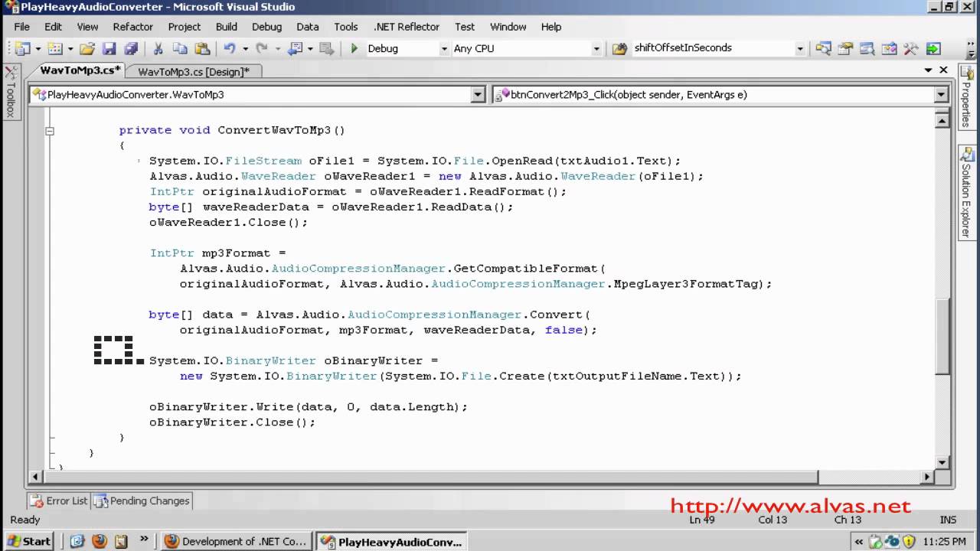Image resolution: width=980 pixels, height=551 pixels.
Task: Open Solution Explorer from the toolbar icon
Action: [823, 48]
